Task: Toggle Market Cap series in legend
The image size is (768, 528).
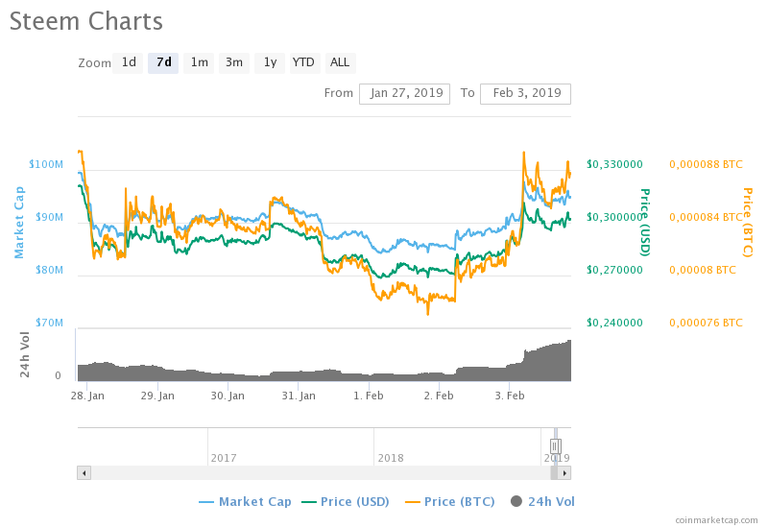Action: coord(245,502)
